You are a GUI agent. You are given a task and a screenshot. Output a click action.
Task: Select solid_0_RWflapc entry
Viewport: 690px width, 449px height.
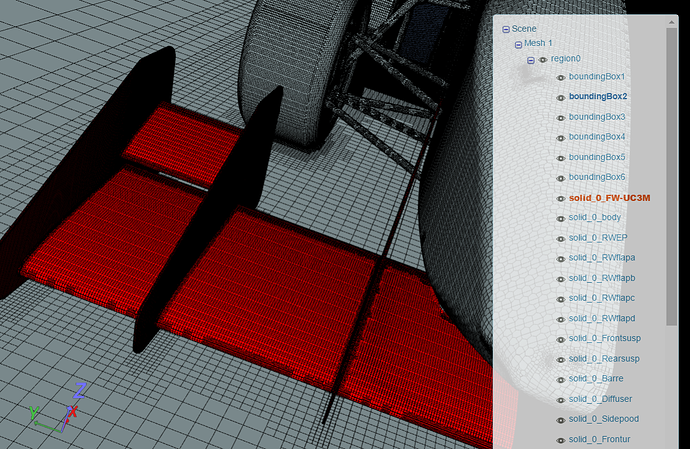[x=602, y=298]
